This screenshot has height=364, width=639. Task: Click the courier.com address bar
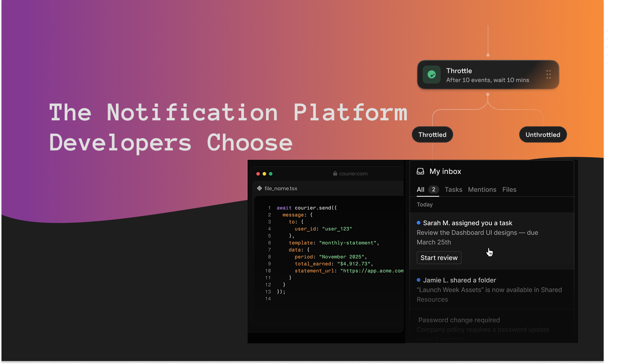click(352, 173)
